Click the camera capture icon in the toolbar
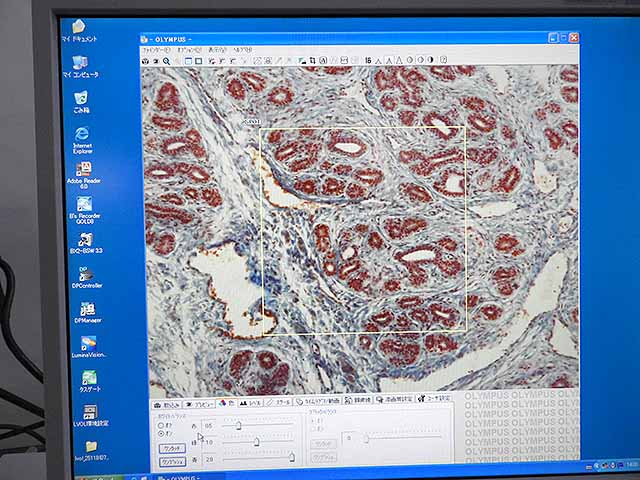This screenshot has height=480, width=640. (145, 61)
